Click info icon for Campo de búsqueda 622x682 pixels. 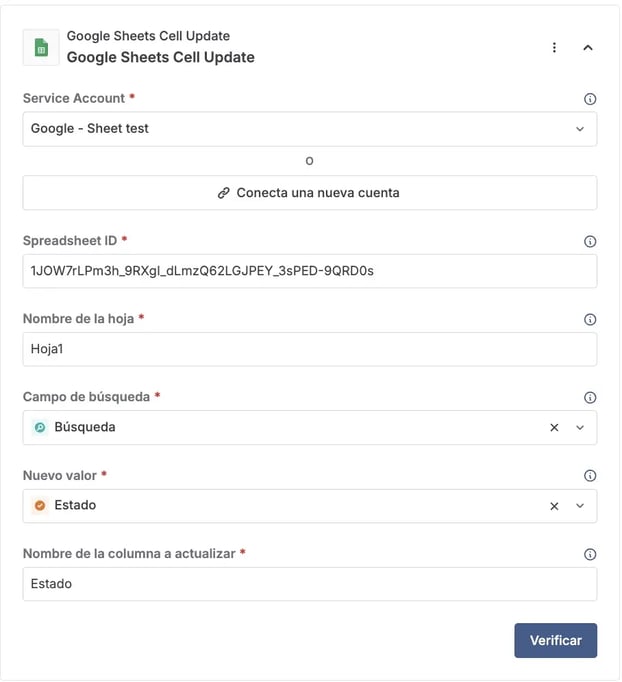590,397
